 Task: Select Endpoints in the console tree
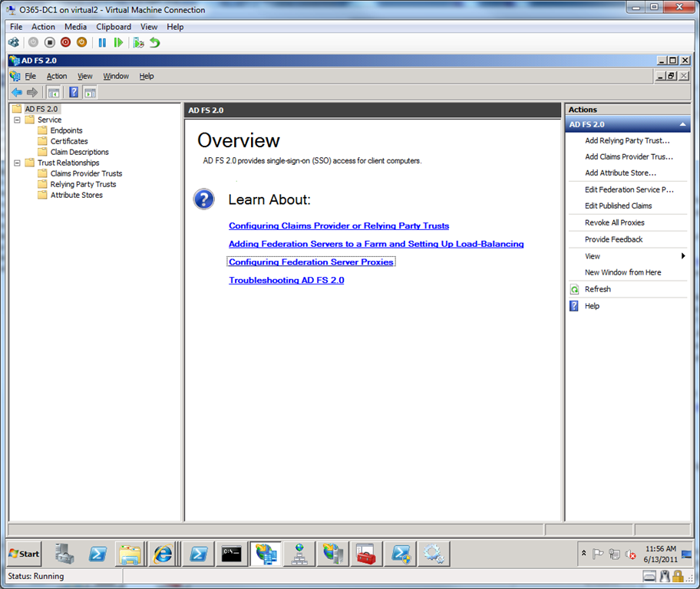(x=67, y=130)
